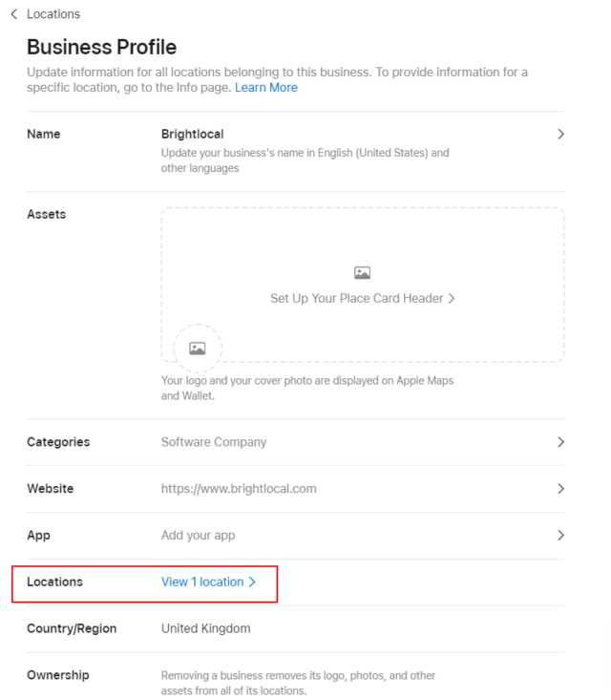Click the Assets row label

tap(46, 214)
